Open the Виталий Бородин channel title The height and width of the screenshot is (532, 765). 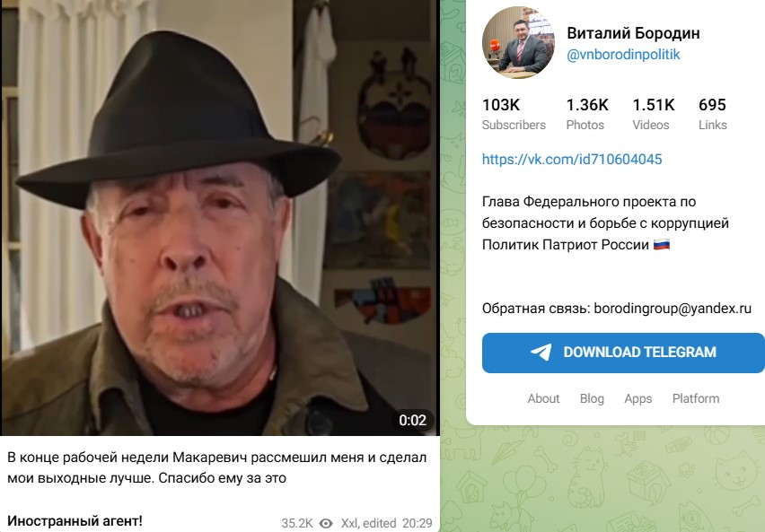633,33
